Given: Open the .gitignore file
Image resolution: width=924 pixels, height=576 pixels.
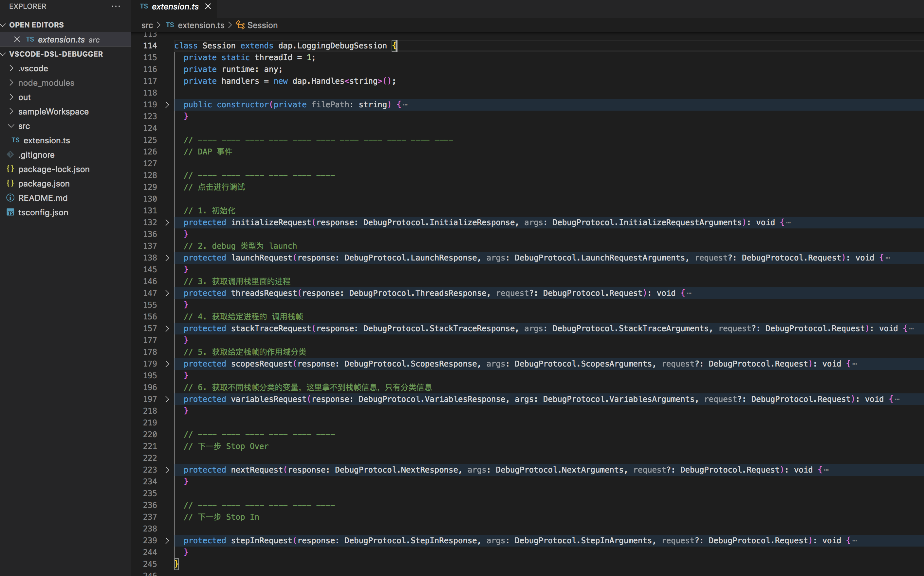Looking at the screenshot, I should [36, 155].
